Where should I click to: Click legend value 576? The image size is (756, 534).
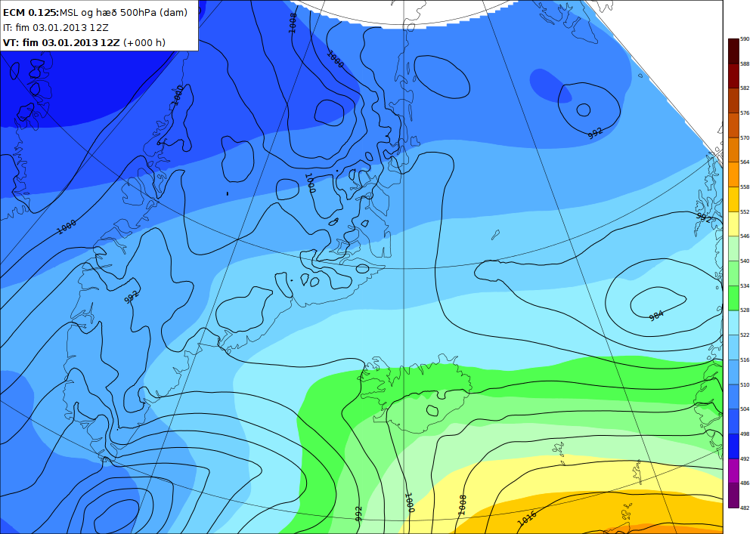pos(745,113)
